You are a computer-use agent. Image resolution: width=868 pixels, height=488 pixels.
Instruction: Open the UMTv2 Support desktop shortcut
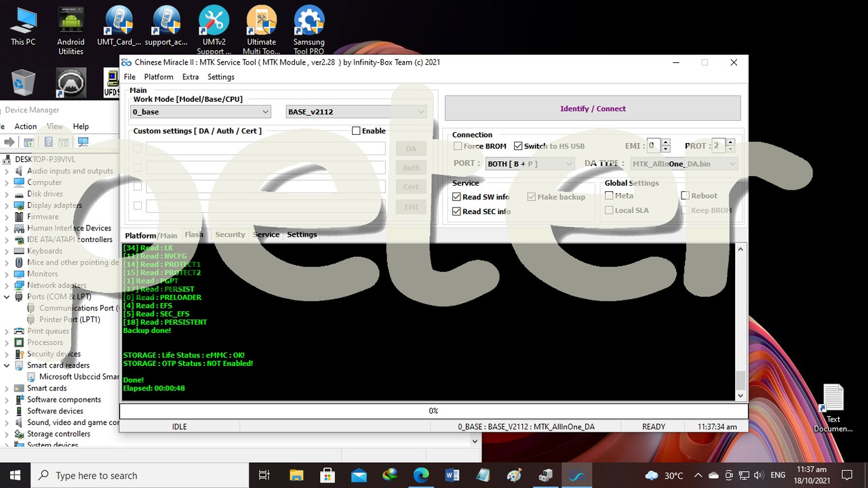point(214,30)
